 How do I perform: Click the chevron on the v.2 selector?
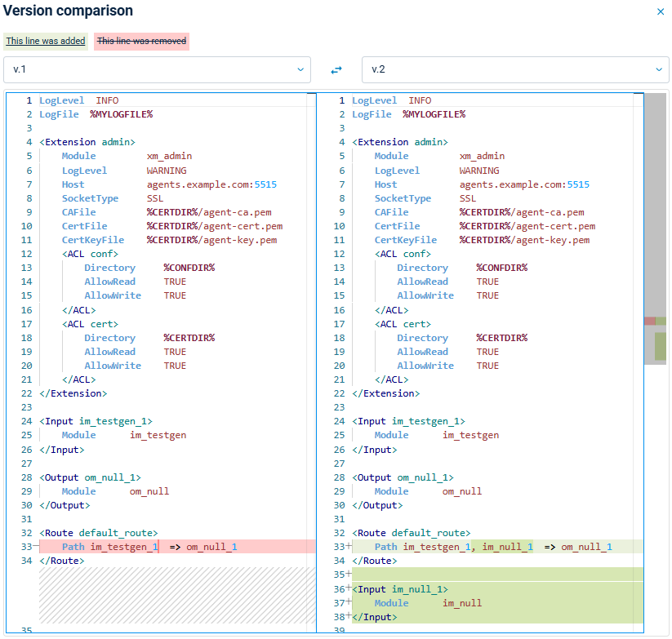[x=658, y=69]
